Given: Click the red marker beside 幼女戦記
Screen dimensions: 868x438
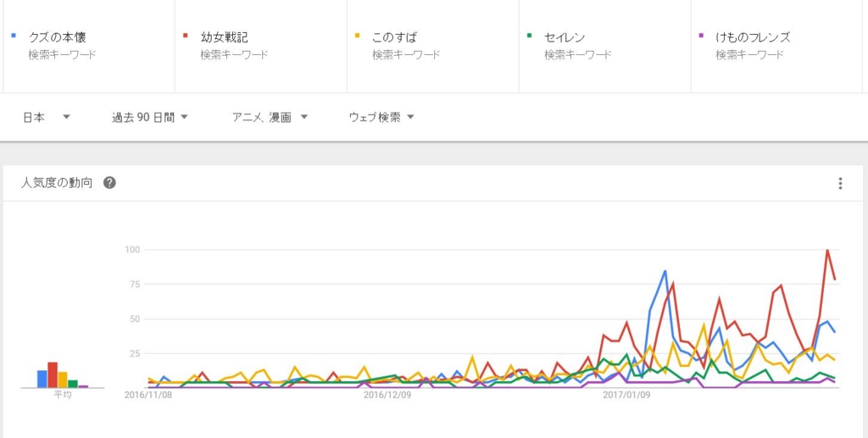Looking at the screenshot, I should [186, 36].
